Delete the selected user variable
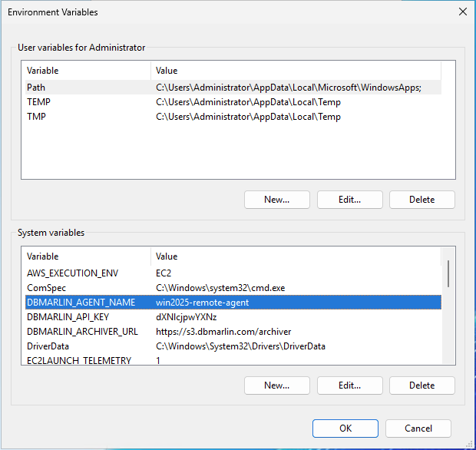Screen dimensions: 476x450 tap(421, 200)
